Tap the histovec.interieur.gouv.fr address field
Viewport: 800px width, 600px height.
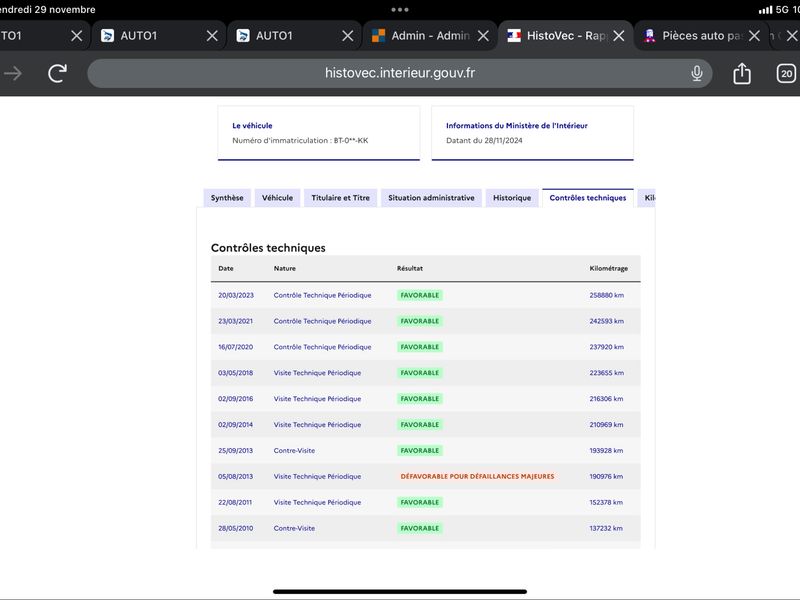pyautogui.click(x=399, y=73)
